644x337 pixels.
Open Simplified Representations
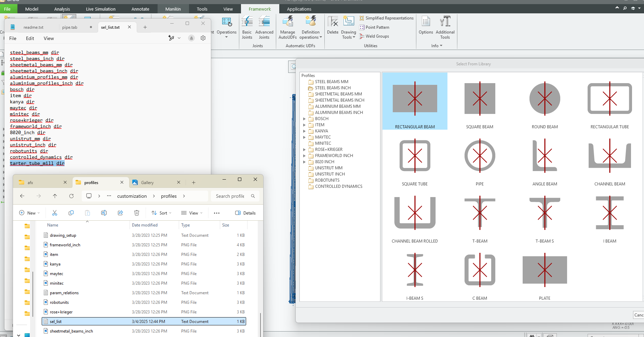pyautogui.click(x=387, y=18)
